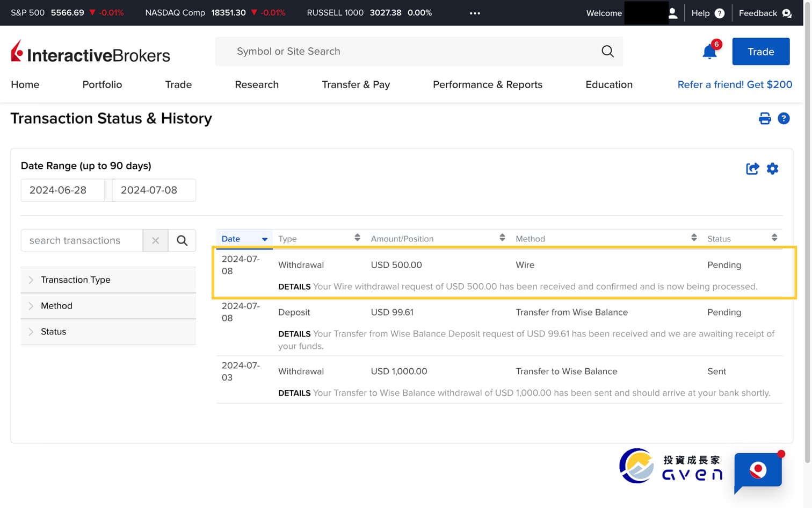Show more market indices via ellipsis
Screen dimensions: 812x508
475,13
